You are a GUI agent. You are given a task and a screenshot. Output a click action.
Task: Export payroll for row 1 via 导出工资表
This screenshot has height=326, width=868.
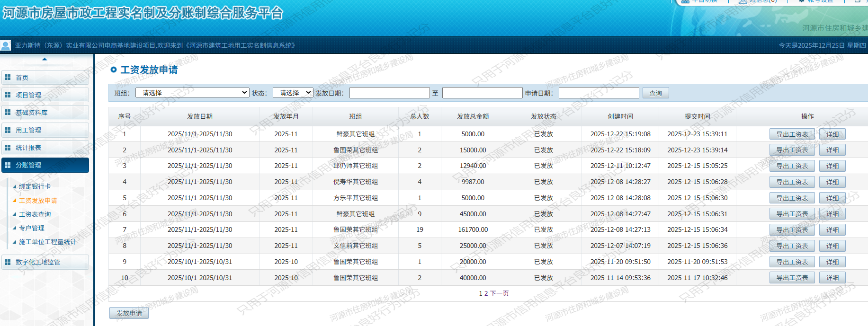point(792,134)
